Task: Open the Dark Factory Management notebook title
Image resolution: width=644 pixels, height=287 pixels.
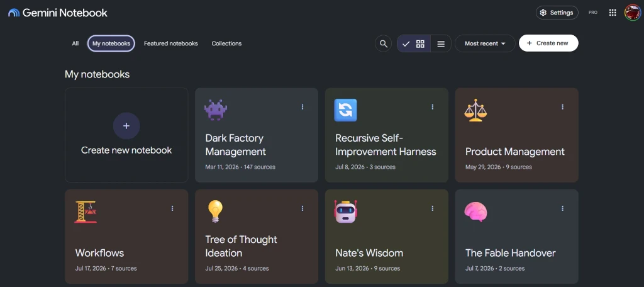Action: point(236,145)
